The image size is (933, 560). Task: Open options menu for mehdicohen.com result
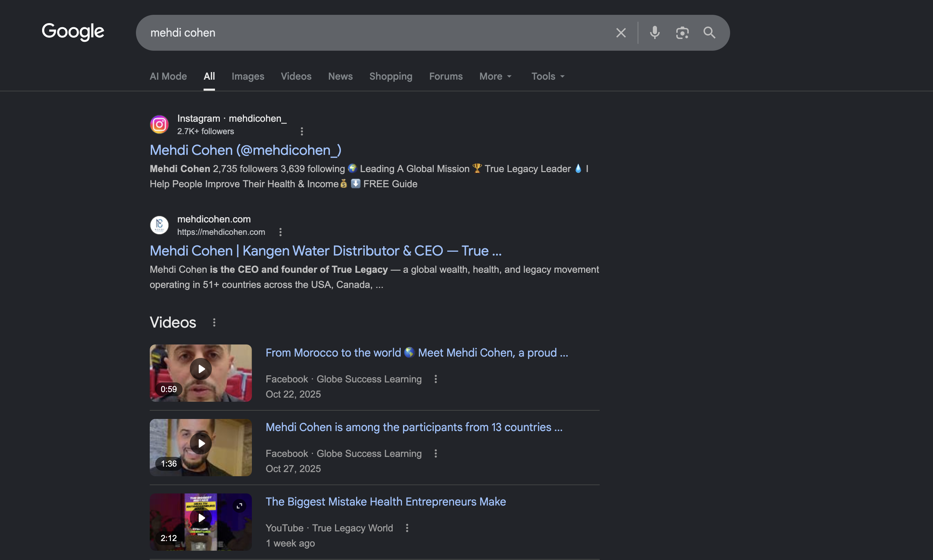pos(280,232)
